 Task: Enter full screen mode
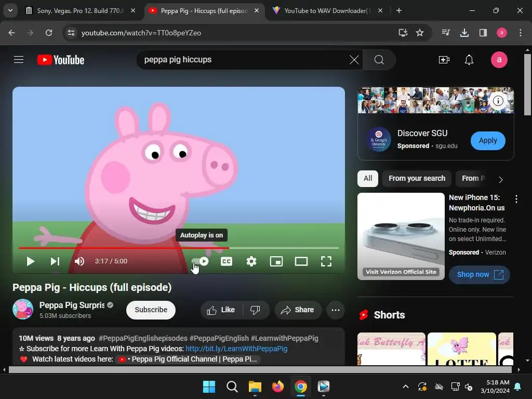pos(326,261)
